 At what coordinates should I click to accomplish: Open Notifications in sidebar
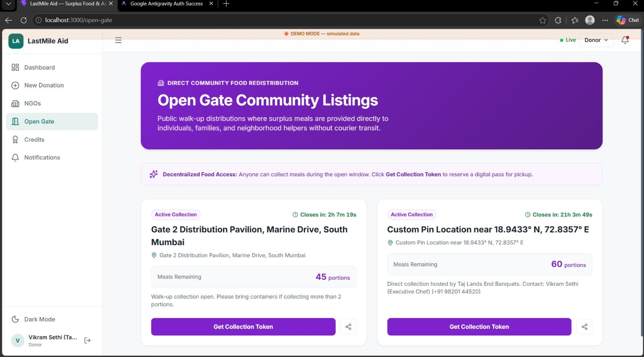tap(52, 157)
